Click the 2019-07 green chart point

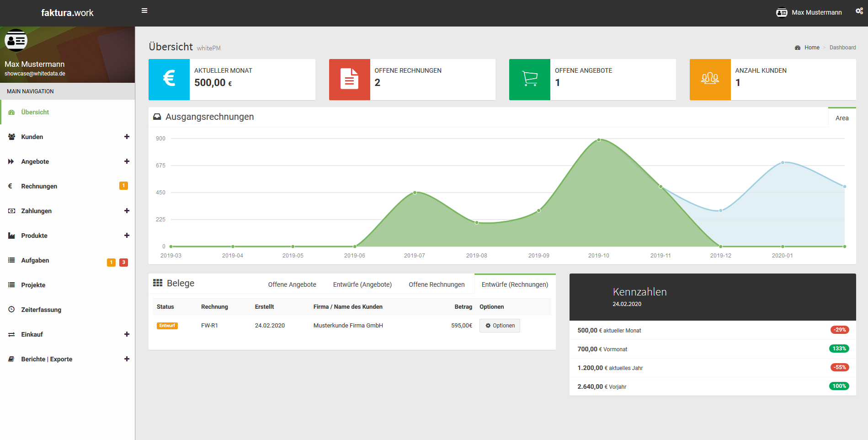[415, 193]
